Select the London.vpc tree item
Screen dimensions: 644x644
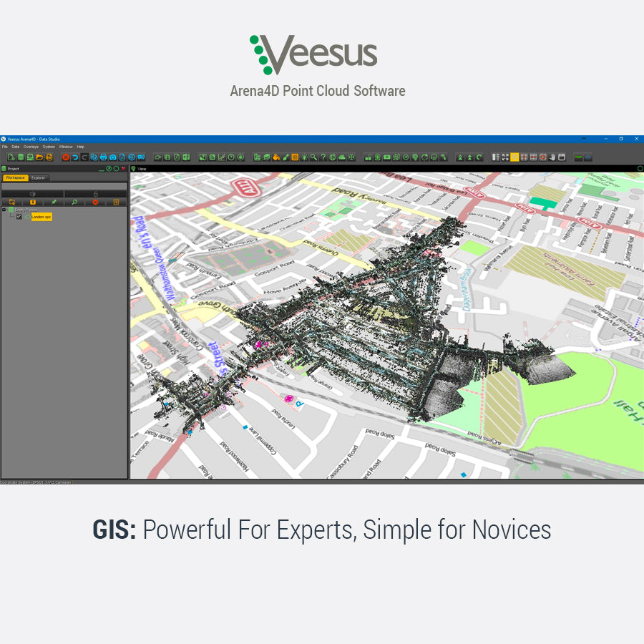(42, 217)
